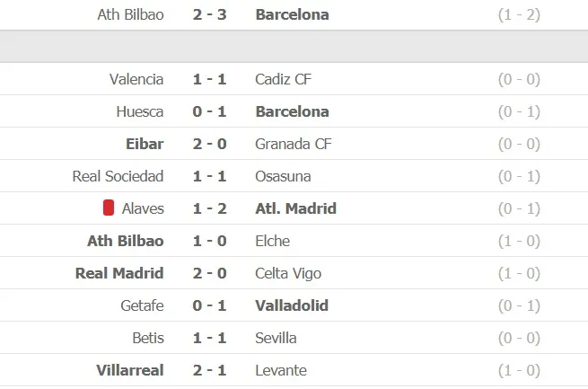The height and width of the screenshot is (389, 588).
Task: Open Atl. Madrid team page
Action: [x=295, y=208]
